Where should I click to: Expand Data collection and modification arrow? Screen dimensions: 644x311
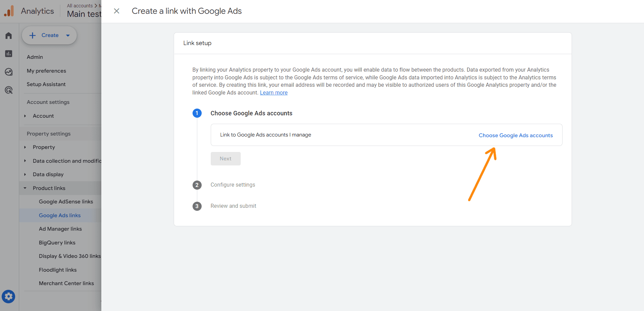click(x=25, y=161)
